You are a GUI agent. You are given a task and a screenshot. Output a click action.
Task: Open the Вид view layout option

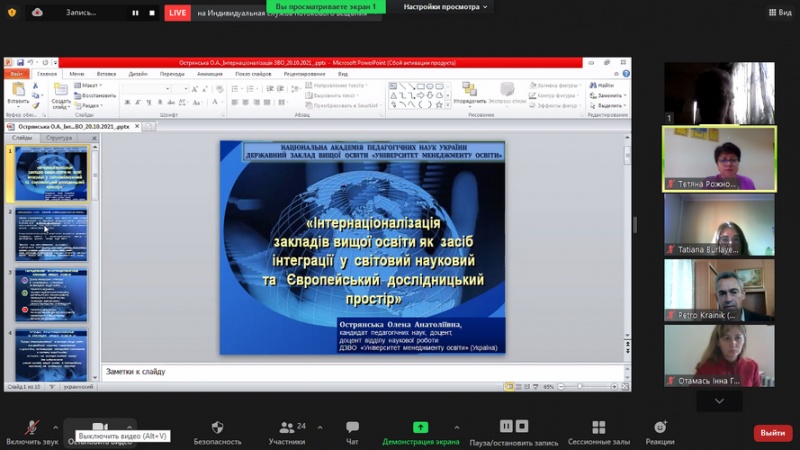[779, 12]
